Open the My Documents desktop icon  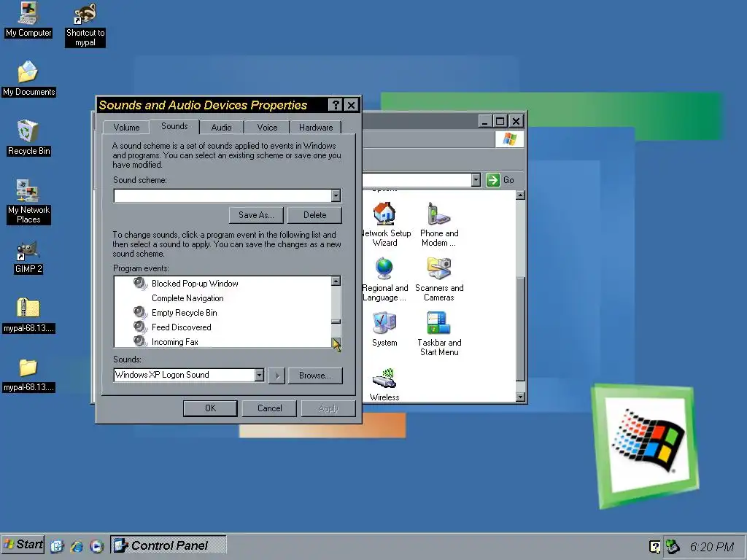tap(28, 79)
